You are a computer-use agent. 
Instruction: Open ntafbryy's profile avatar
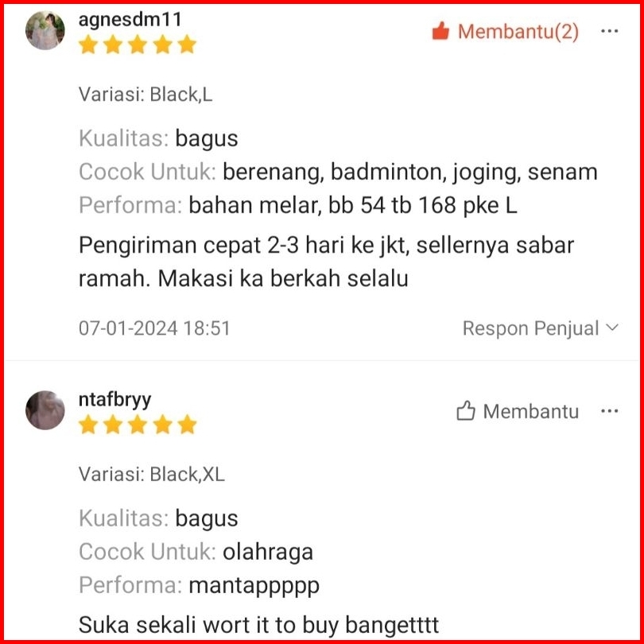click(x=45, y=410)
